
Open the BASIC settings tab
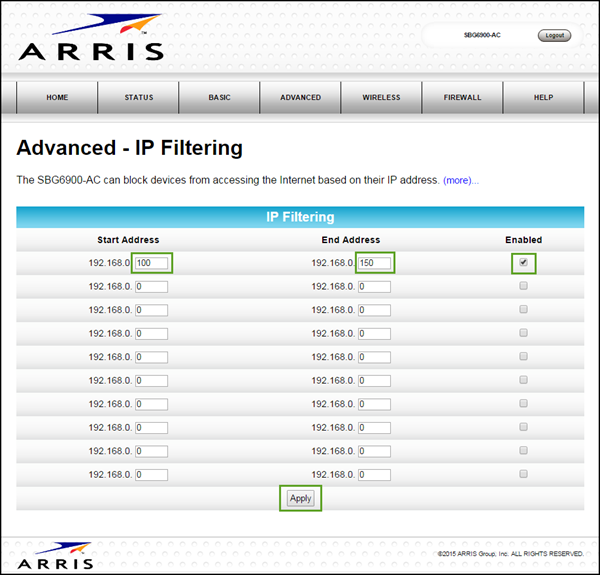219,98
